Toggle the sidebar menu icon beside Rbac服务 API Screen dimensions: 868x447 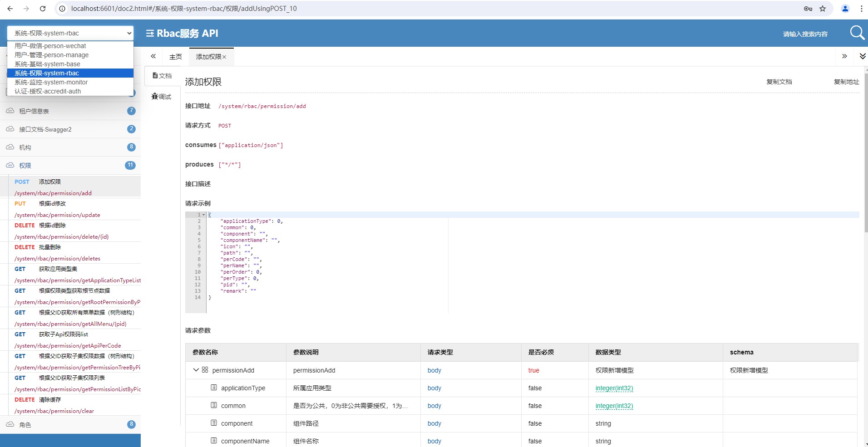coord(150,33)
